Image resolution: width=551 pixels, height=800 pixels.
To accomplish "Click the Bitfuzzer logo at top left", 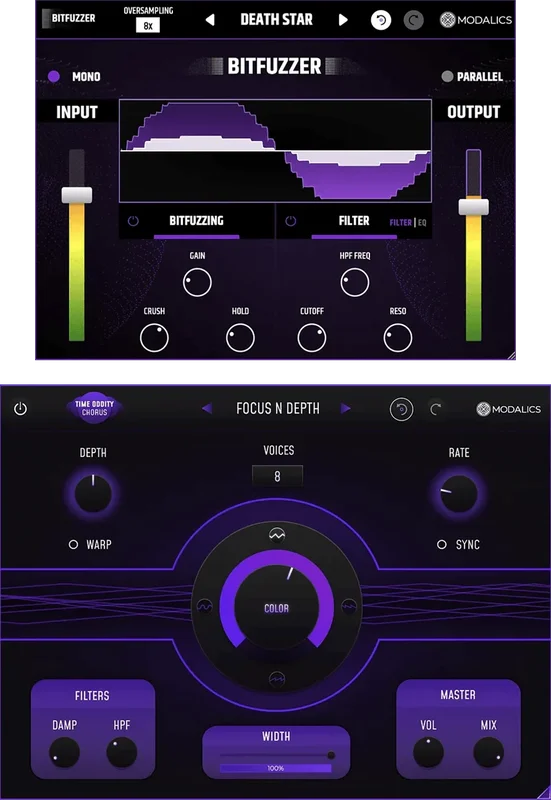I will point(69,18).
